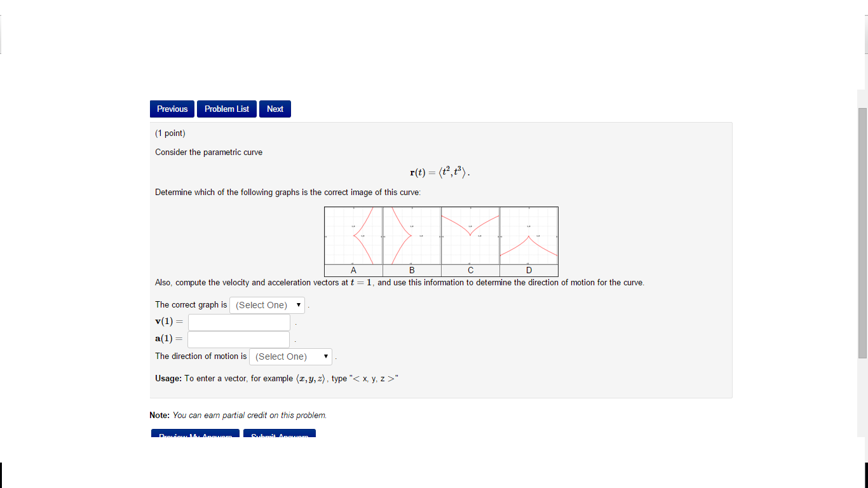Viewport: 868px width, 488px height.
Task: Click the Next button
Action: pyautogui.click(x=275, y=109)
